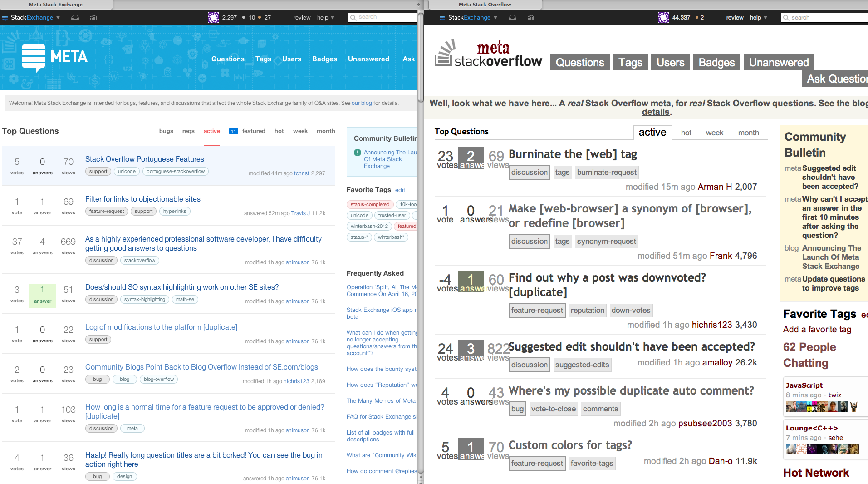Click the meta stackoverflow logo

click(x=488, y=54)
